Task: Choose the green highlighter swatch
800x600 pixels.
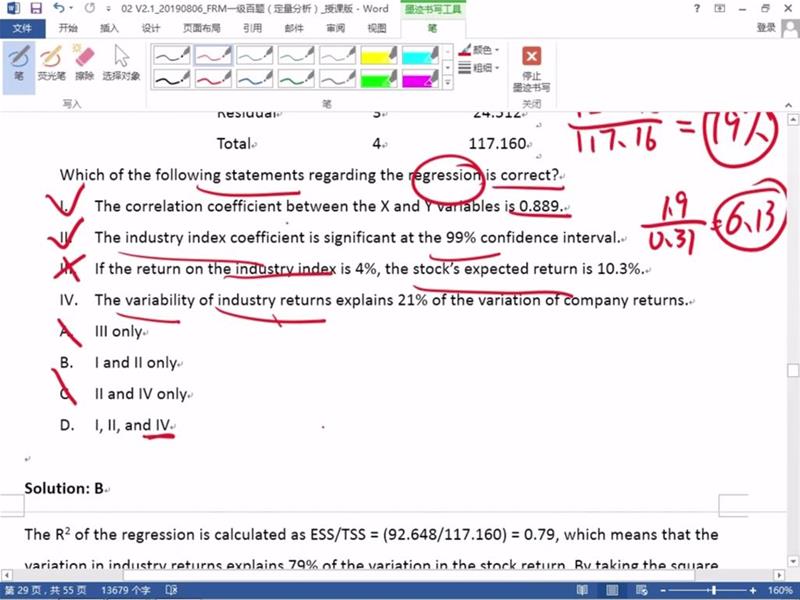Action: (379, 79)
